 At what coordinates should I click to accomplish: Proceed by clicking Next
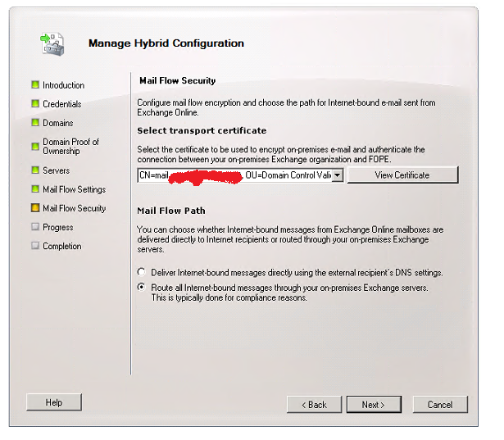[372, 405]
